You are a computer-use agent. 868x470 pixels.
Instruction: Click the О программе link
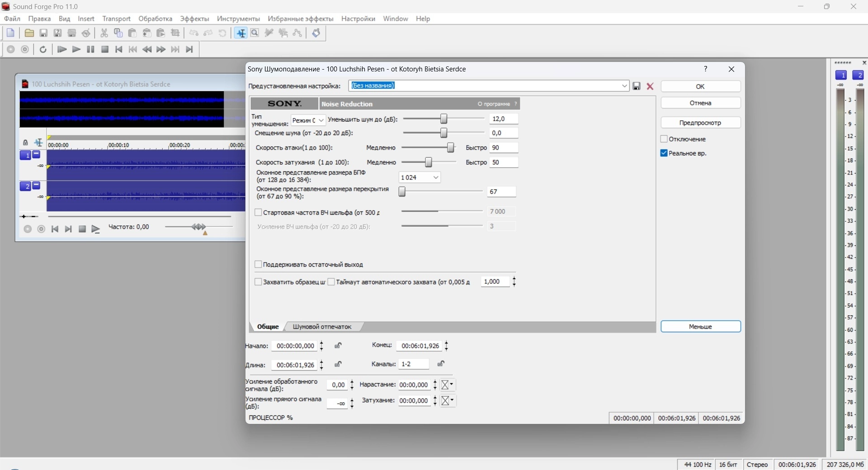point(494,104)
